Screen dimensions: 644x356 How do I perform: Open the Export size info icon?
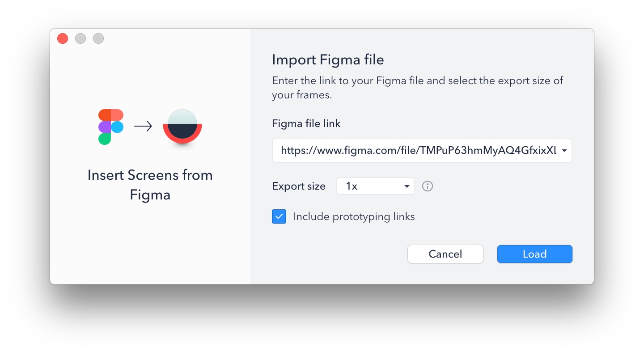pos(428,186)
